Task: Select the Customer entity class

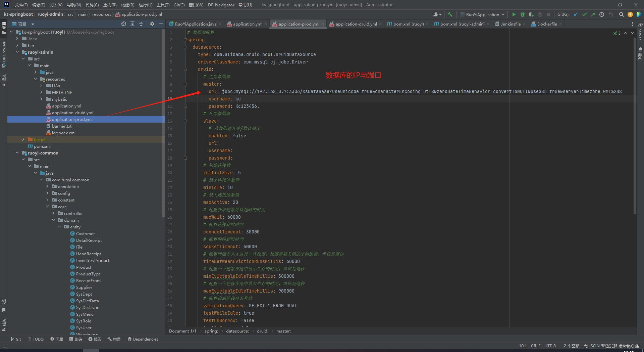Action: tap(85, 233)
